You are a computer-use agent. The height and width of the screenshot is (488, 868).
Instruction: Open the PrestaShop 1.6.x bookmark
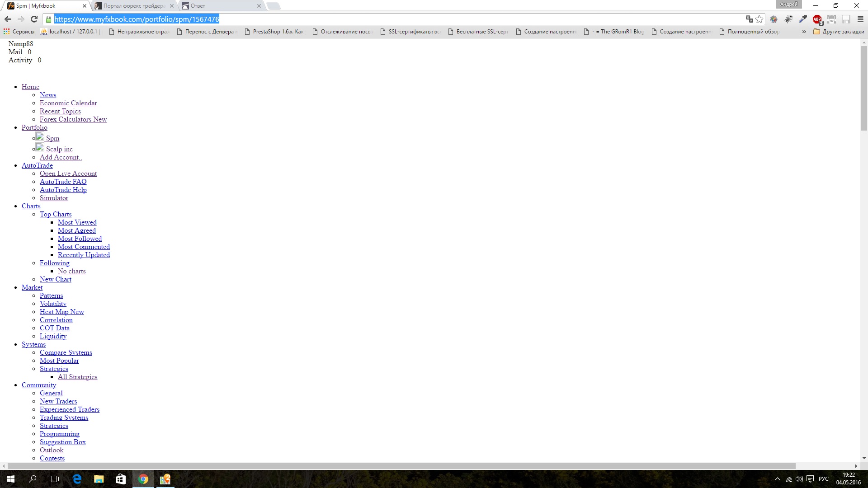point(274,32)
